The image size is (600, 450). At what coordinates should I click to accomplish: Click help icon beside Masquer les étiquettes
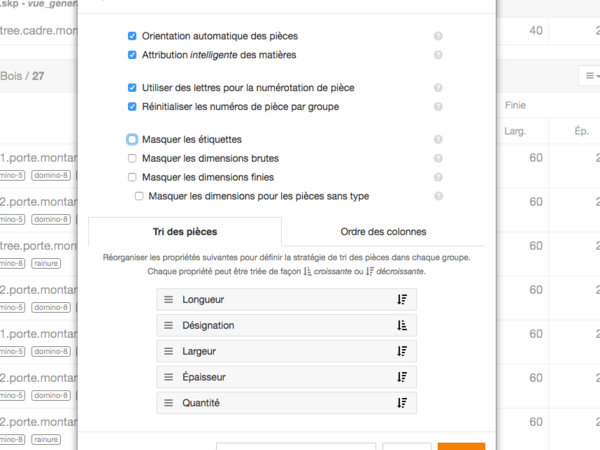438,140
